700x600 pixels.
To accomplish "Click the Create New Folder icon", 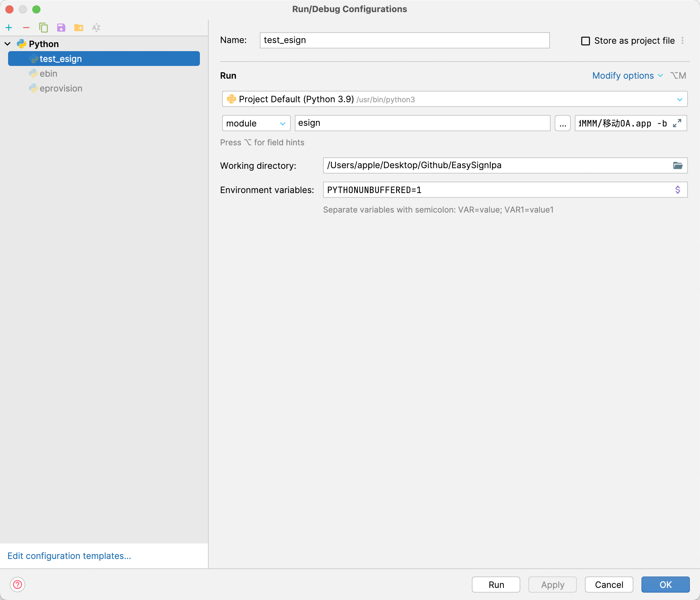I will [79, 28].
